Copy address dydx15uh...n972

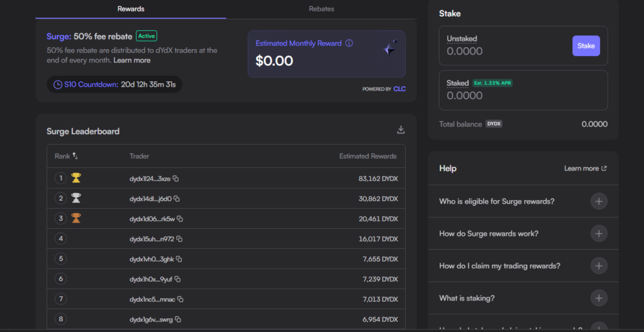(179, 239)
